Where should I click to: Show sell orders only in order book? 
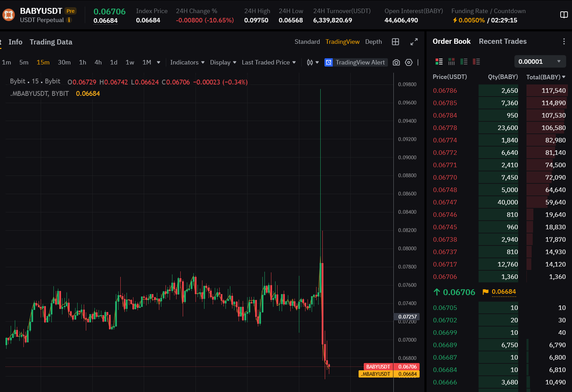[476, 62]
